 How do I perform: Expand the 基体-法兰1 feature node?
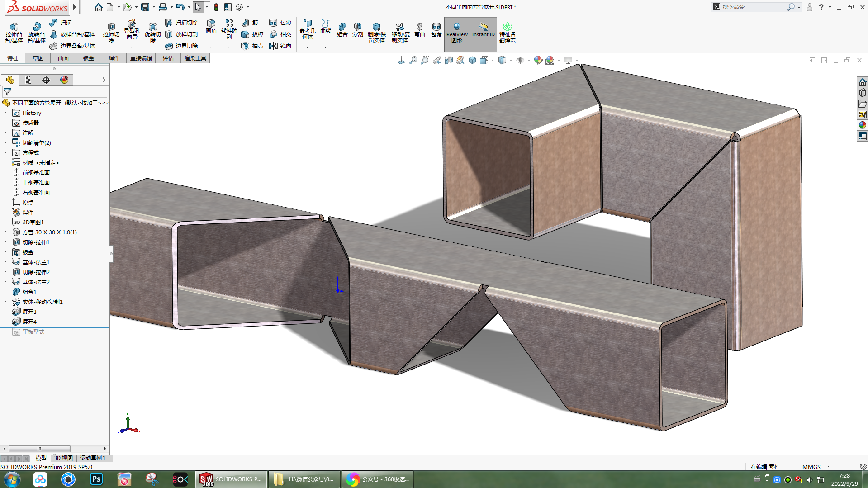tap(5, 262)
